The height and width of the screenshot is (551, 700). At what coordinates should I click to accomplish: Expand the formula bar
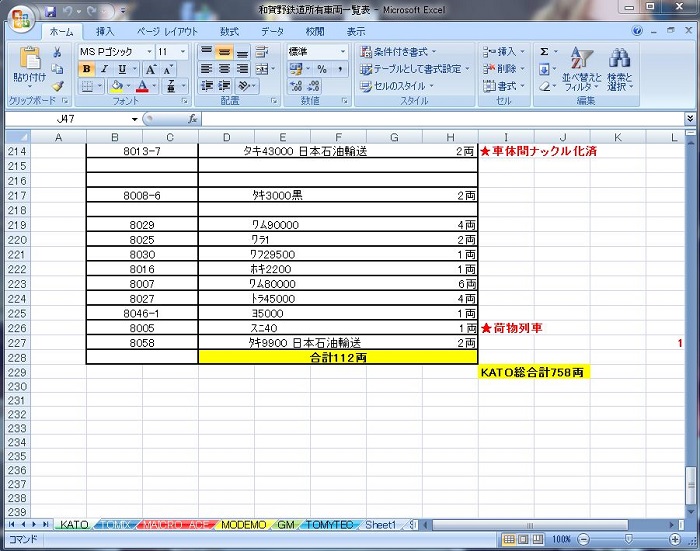(690, 119)
